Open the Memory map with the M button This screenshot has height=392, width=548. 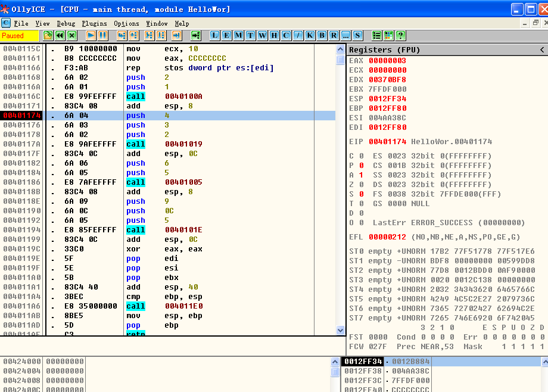click(238, 35)
